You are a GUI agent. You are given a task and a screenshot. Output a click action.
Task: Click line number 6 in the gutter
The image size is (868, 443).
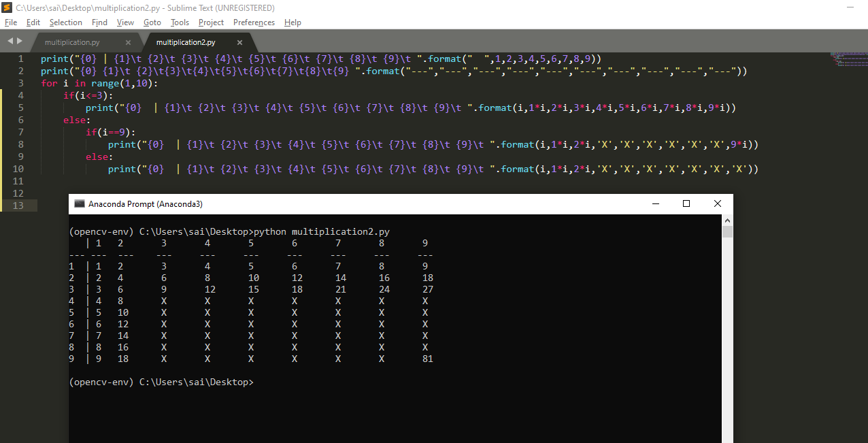click(x=21, y=120)
